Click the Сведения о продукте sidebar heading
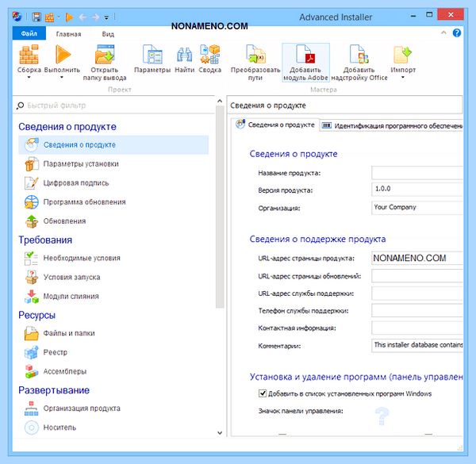476x464 pixels. 67,127
